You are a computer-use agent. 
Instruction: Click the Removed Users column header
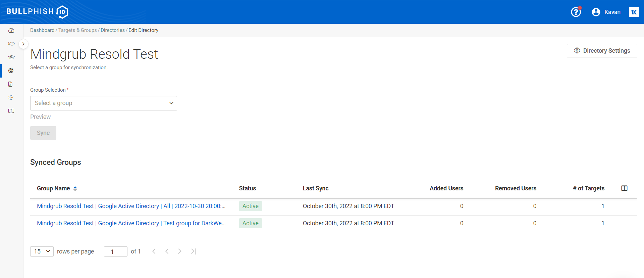point(516,188)
